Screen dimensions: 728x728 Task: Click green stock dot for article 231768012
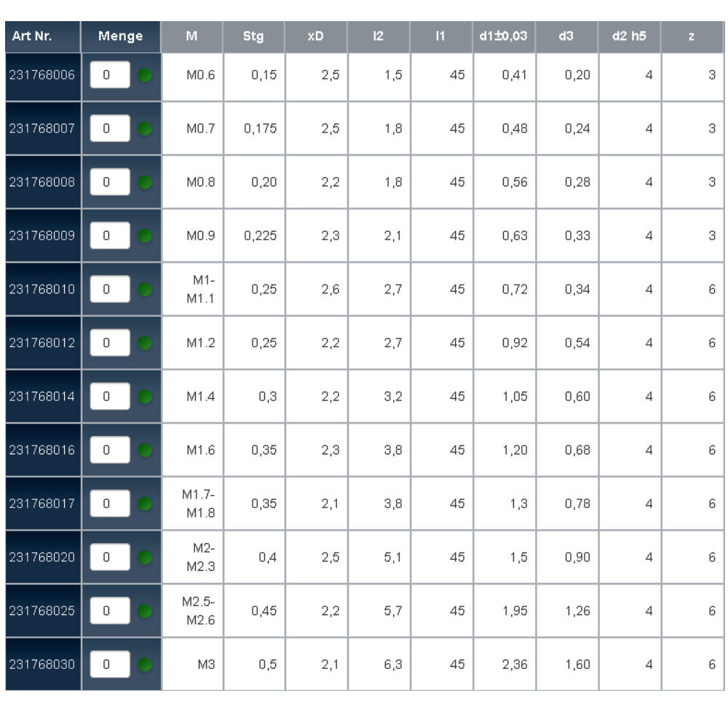[145, 343]
